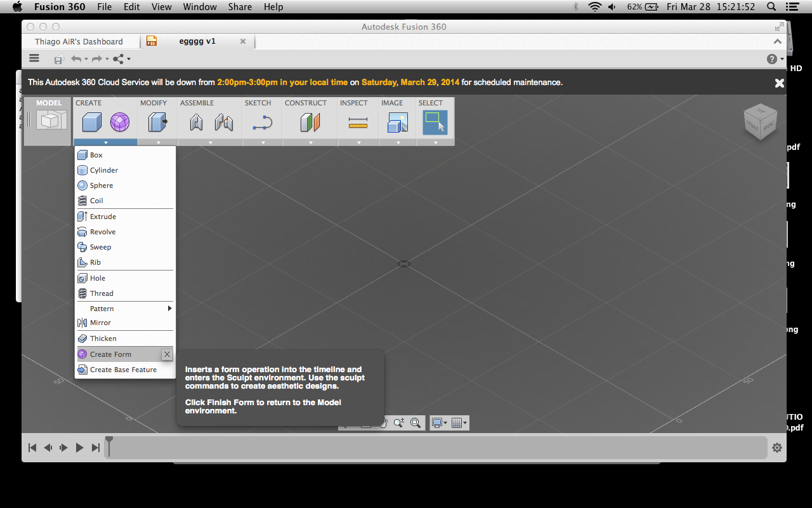Click the Save disk icon
The image size is (812, 508).
pyautogui.click(x=59, y=59)
